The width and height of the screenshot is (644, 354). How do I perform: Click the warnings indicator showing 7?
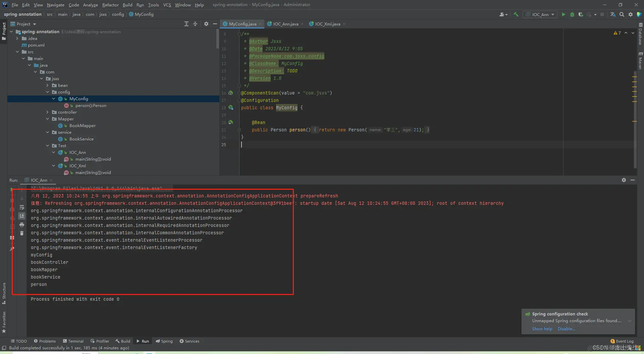coord(617,33)
